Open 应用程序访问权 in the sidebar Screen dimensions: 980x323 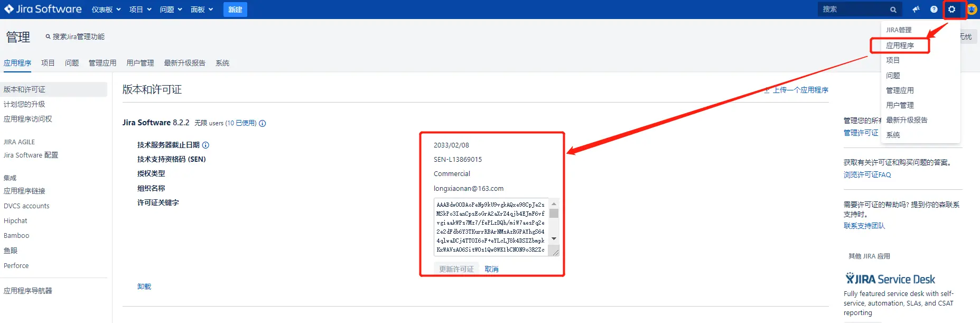click(x=28, y=119)
